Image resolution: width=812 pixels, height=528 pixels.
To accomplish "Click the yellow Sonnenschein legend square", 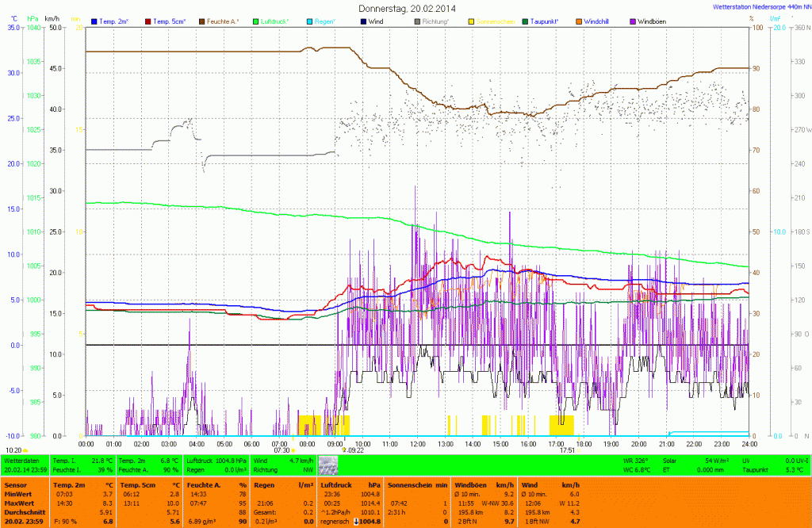I will click(x=471, y=21).
